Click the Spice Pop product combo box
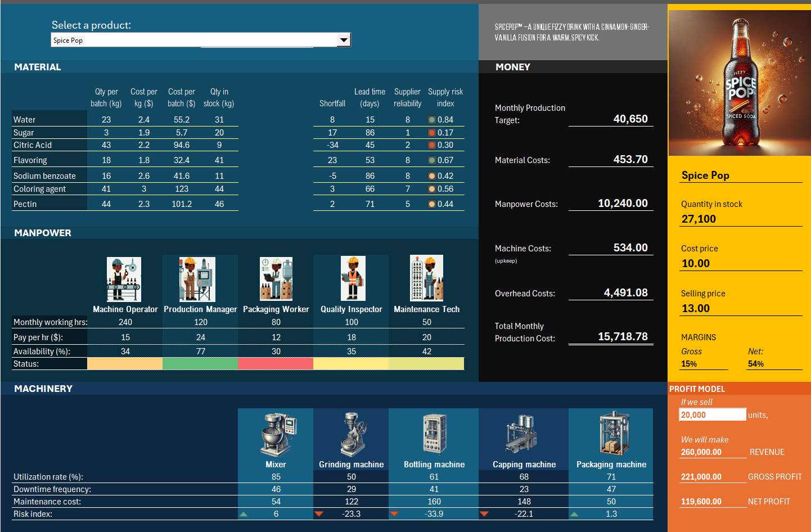Screen dimensions: 811x532 click(201, 40)
